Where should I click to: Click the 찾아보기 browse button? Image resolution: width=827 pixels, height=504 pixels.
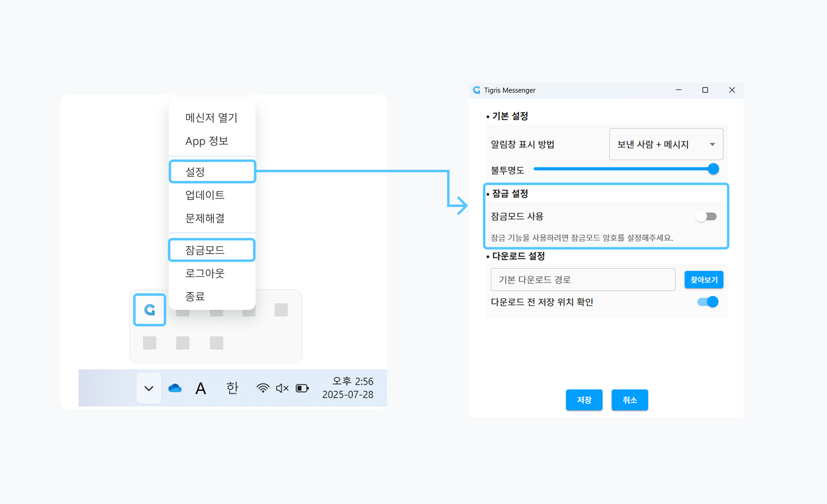[x=703, y=280]
